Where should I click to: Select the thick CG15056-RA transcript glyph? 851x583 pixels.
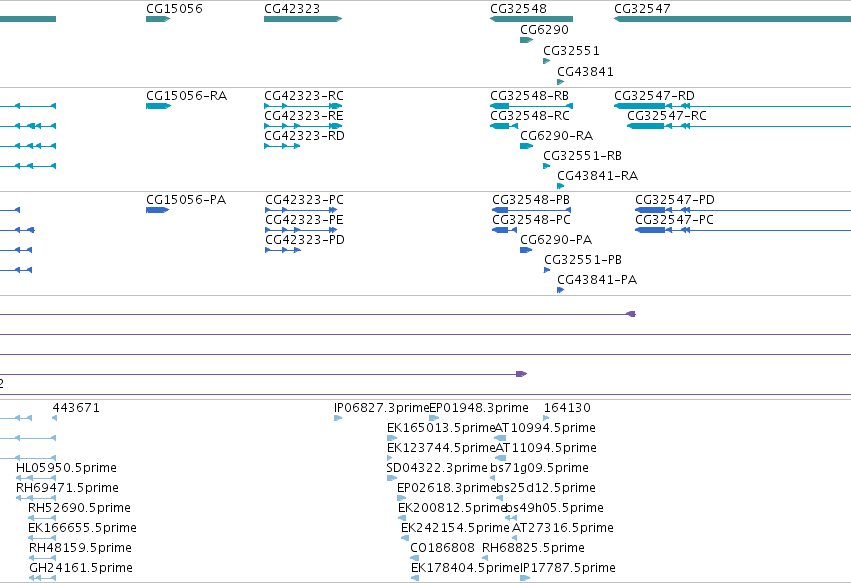click(x=158, y=106)
